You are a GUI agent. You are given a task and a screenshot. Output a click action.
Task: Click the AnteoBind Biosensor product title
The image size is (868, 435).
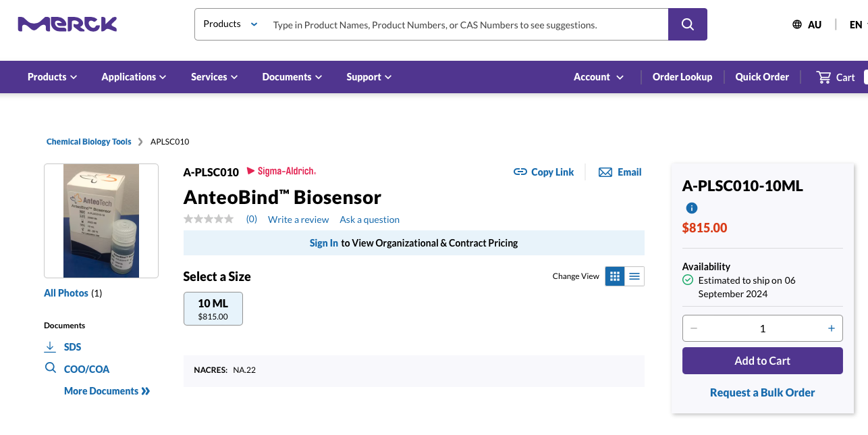click(x=282, y=197)
